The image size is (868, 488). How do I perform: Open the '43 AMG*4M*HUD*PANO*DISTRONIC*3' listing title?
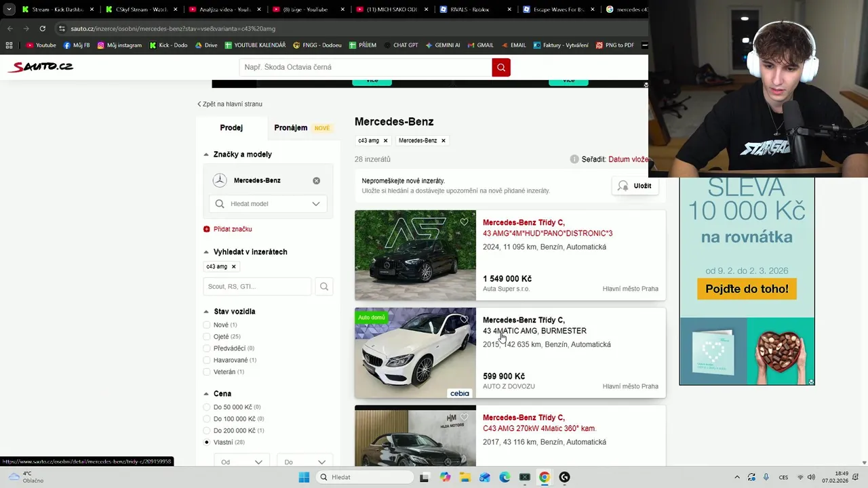tap(547, 233)
